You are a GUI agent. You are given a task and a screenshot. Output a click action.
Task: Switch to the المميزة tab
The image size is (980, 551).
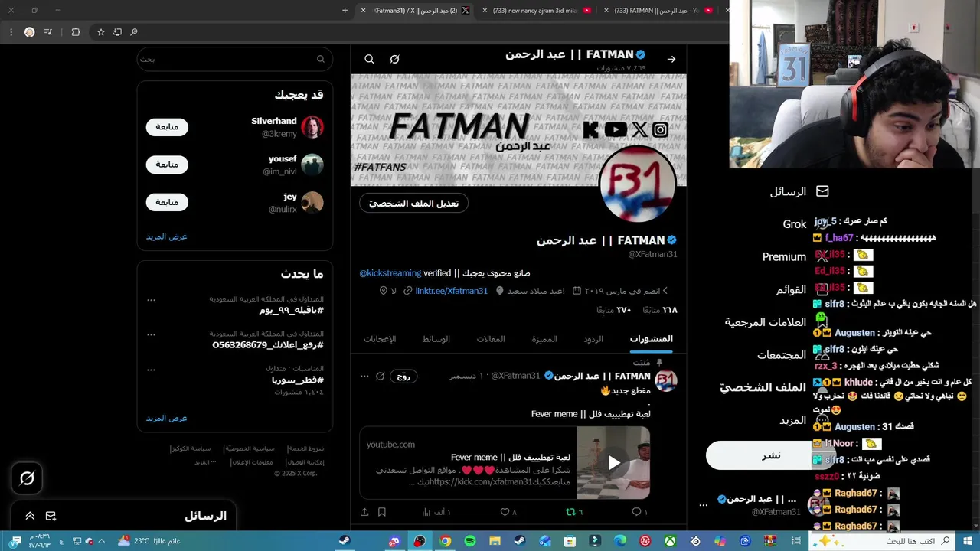544,339
